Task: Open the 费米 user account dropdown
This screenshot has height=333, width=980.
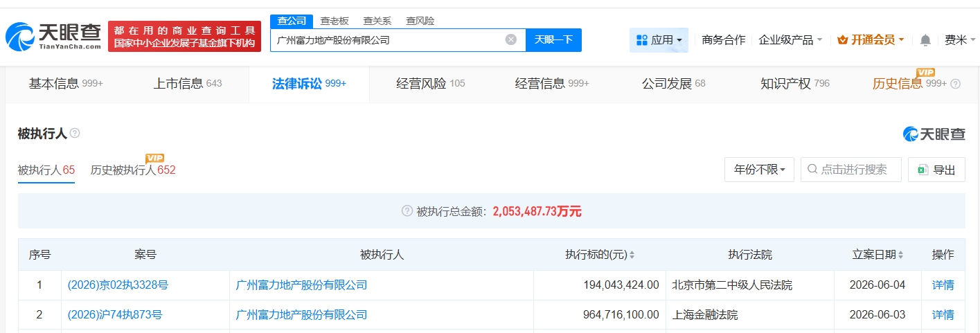Action: coord(959,40)
